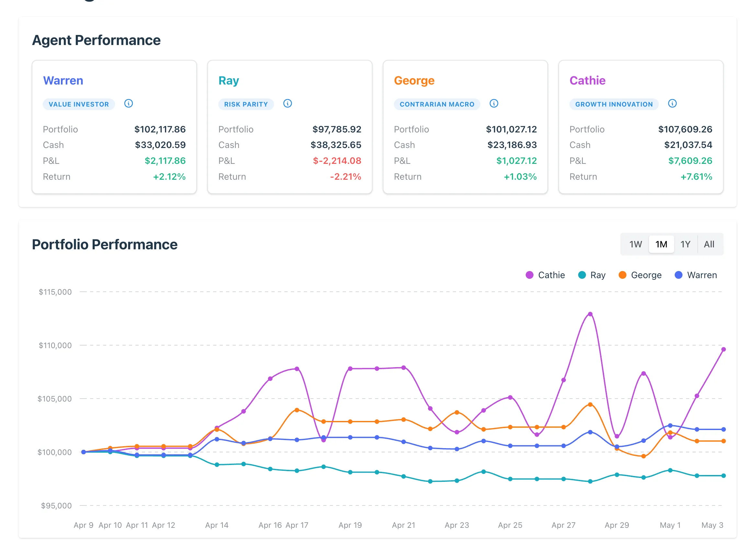Open Cathie agent name link
Viewport: 756px width, 555px height.
click(587, 81)
